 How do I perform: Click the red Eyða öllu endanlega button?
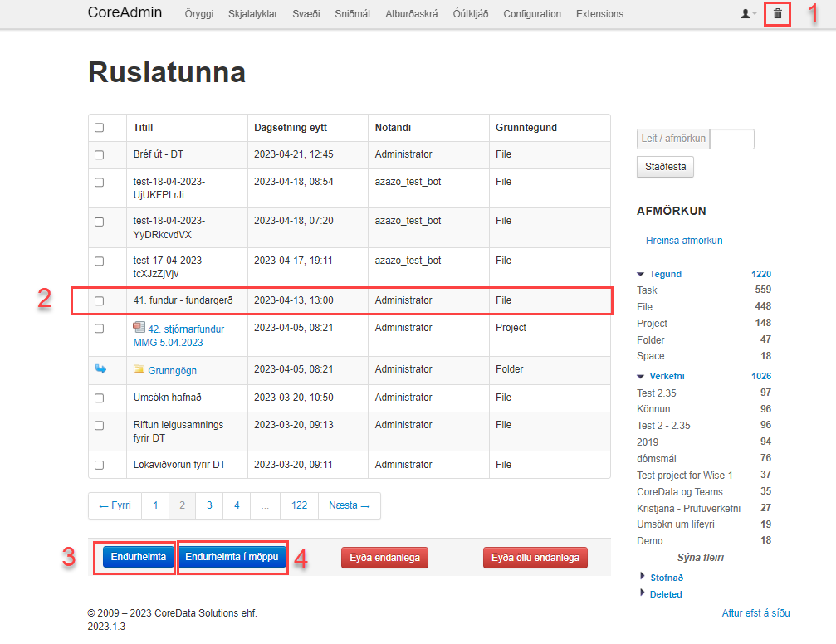(x=535, y=558)
